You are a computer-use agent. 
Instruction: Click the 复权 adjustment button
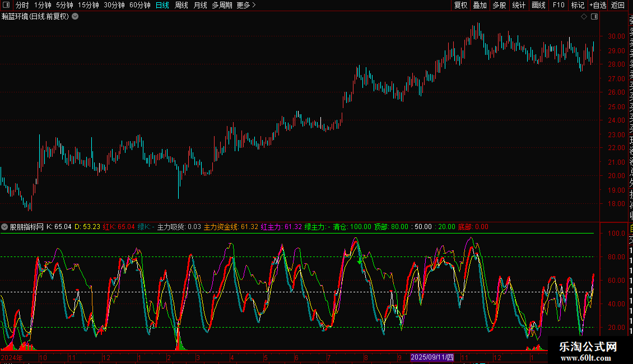460,5
